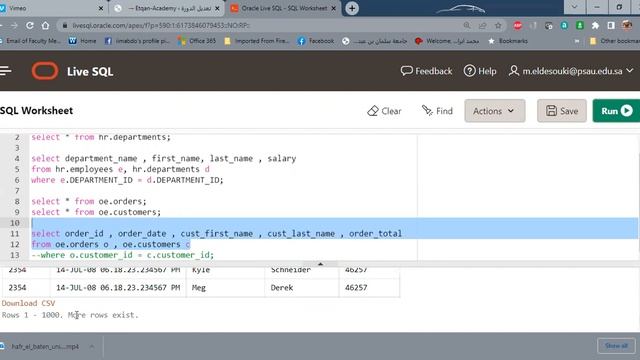Click the line 13 commented where clause
The height and width of the screenshot is (360, 640).
coord(122,255)
